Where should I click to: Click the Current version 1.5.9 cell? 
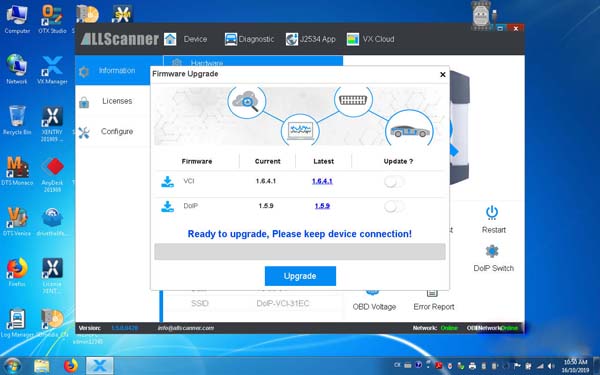(x=266, y=206)
